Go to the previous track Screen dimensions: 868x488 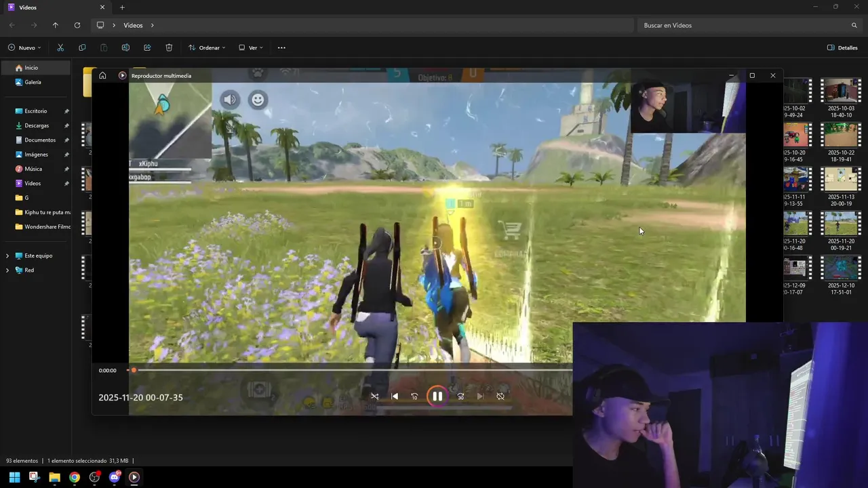click(395, 396)
